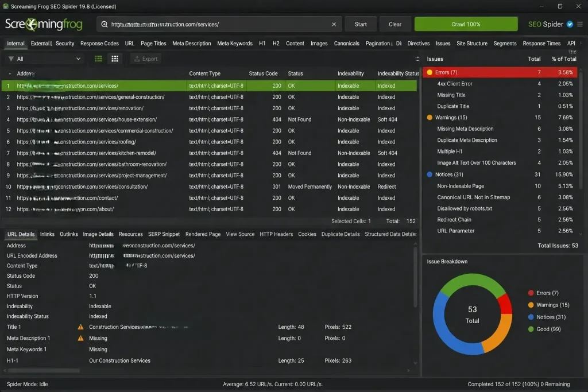Viewport: 588px width, 392px height.
Task: Click the Content Type column header
Action: (205, 73)
